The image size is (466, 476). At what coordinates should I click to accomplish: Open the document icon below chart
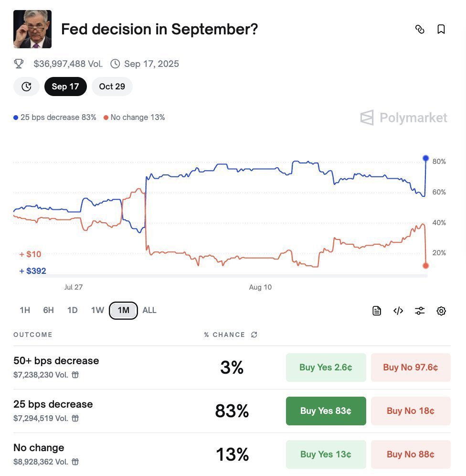(x=377, y=311)
